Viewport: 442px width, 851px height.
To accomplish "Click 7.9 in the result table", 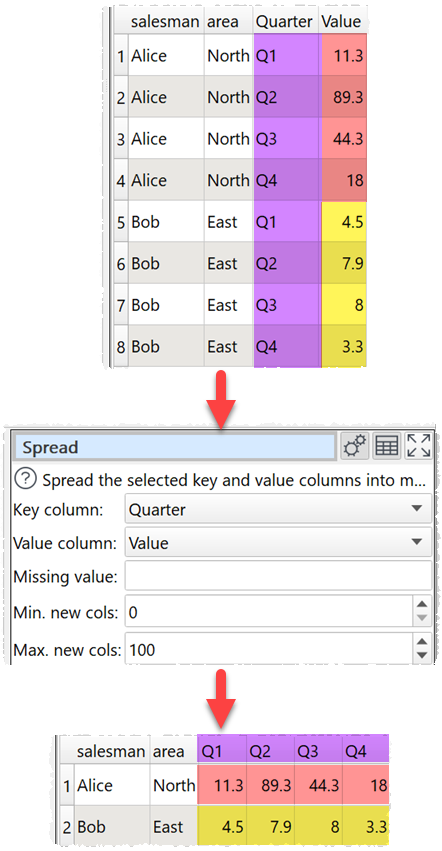I will 270,827.
